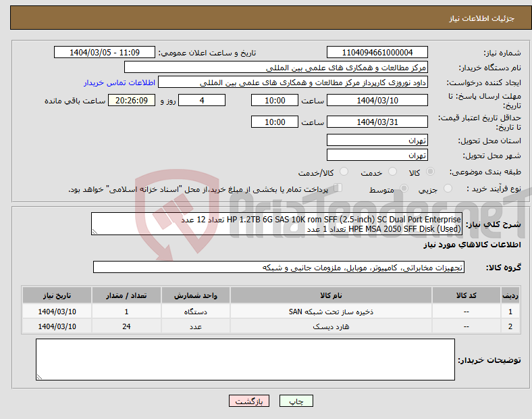Viewport: 532px width, 419px height.
Task: Click the شرح کلی نیاز description textarea
Action: click(x=277, y=224)
